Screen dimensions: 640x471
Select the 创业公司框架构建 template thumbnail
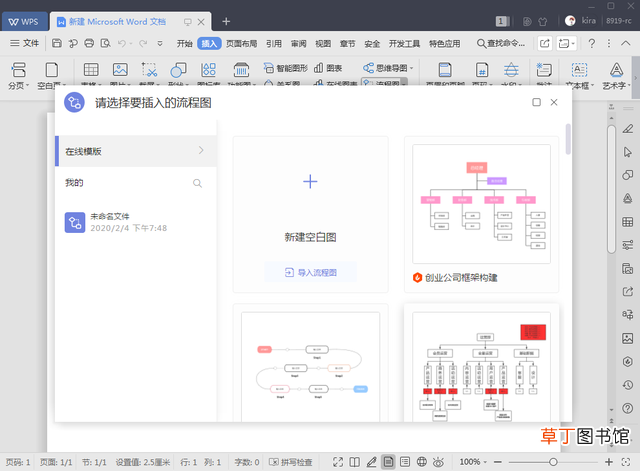click(x=481, y=204)
